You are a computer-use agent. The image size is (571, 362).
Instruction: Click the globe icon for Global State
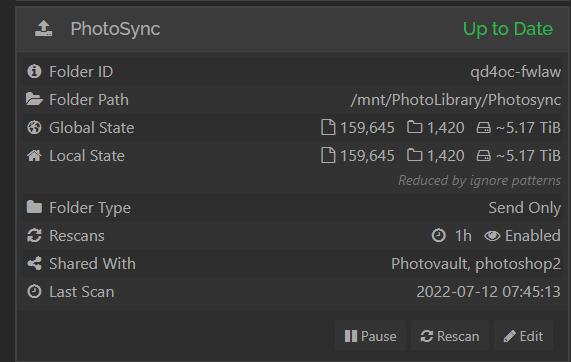pos(34,127)
